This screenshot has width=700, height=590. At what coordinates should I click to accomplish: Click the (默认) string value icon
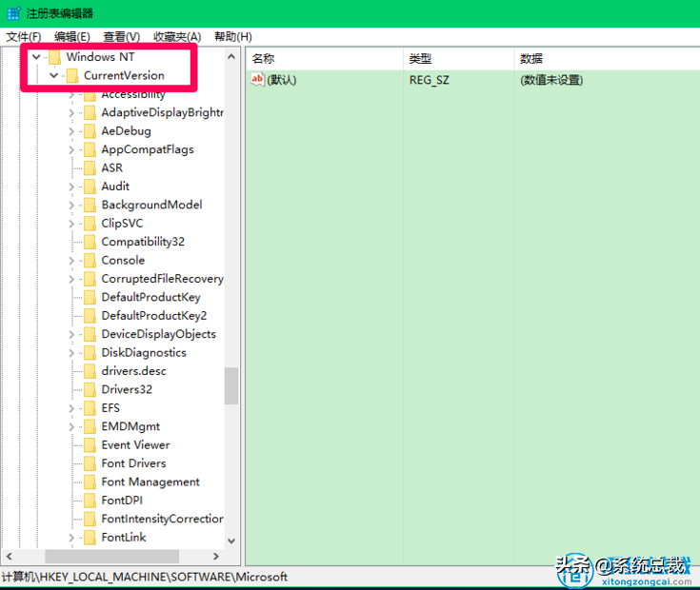click(257, 79)
